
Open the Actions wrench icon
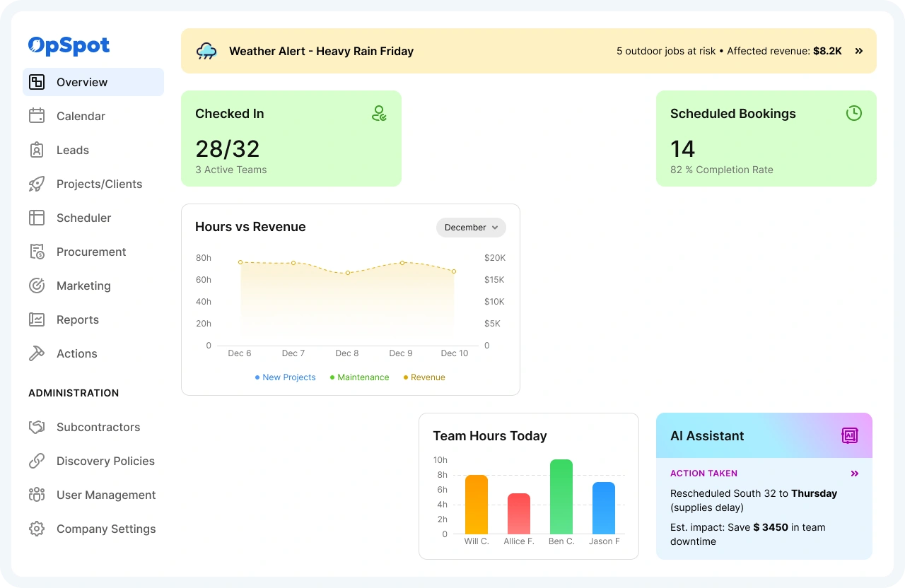click(x=37, y=353)
